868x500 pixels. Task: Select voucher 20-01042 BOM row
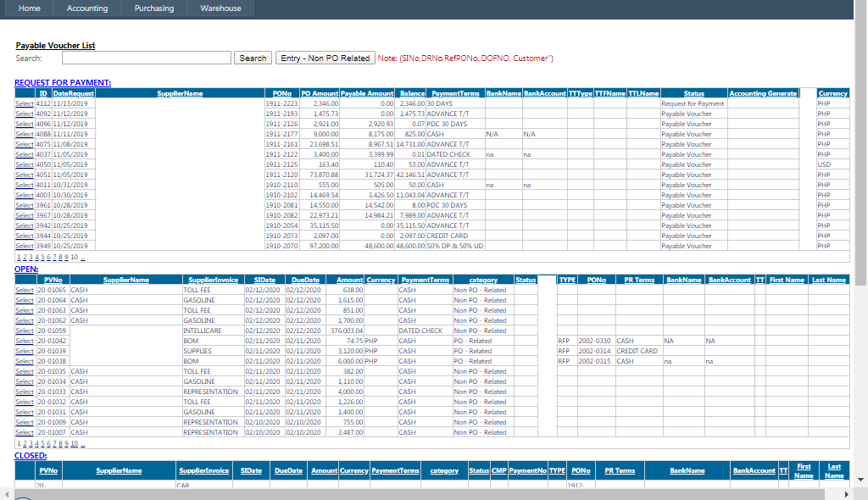[25, 341]
